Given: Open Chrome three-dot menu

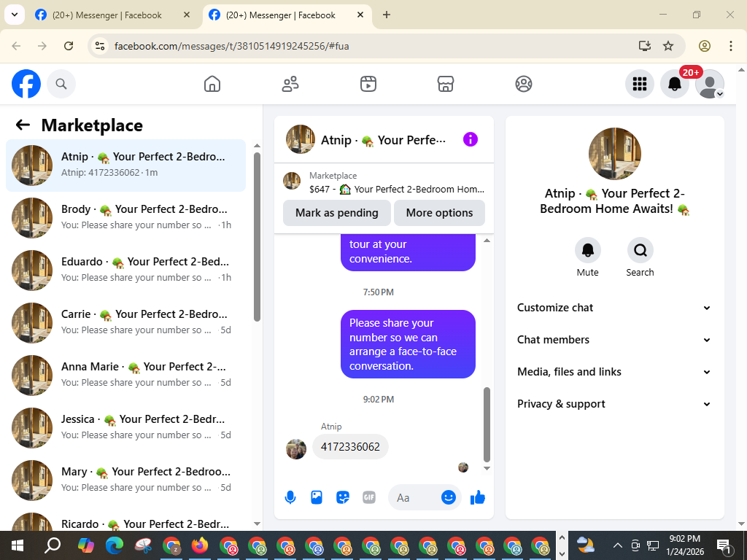Looking at the screenshot, I should pyautogui.click(x=731, y=46).
